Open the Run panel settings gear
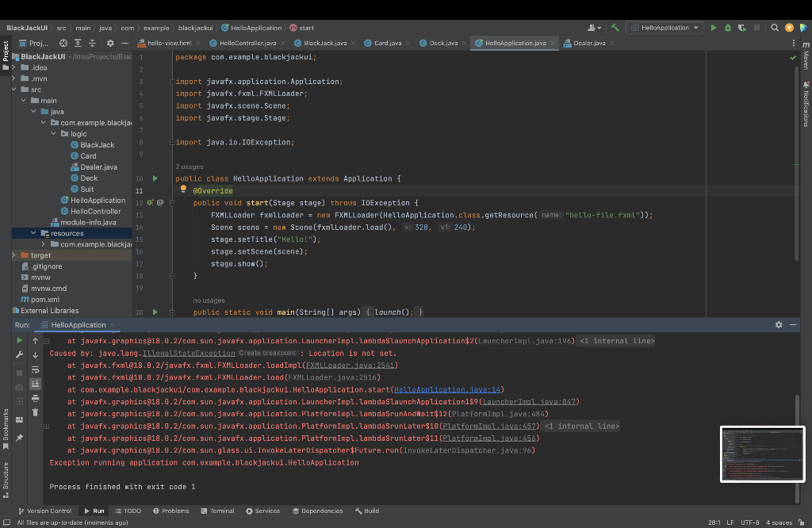 pos(779,324)
